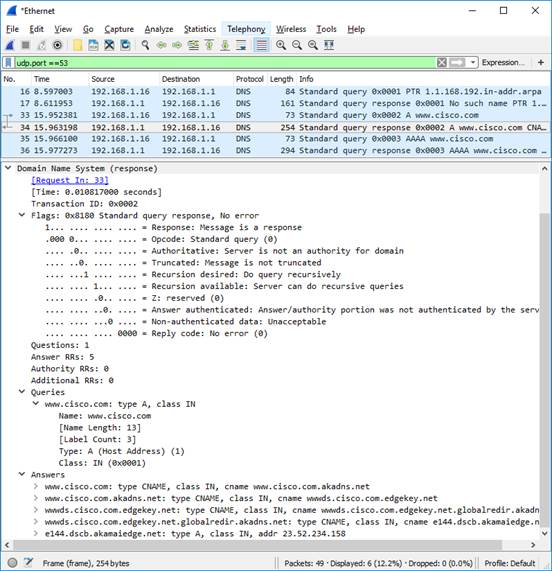Click Profile: Default in the status bar
Viewport: 552px width, 571px height.
coord(510,563)
